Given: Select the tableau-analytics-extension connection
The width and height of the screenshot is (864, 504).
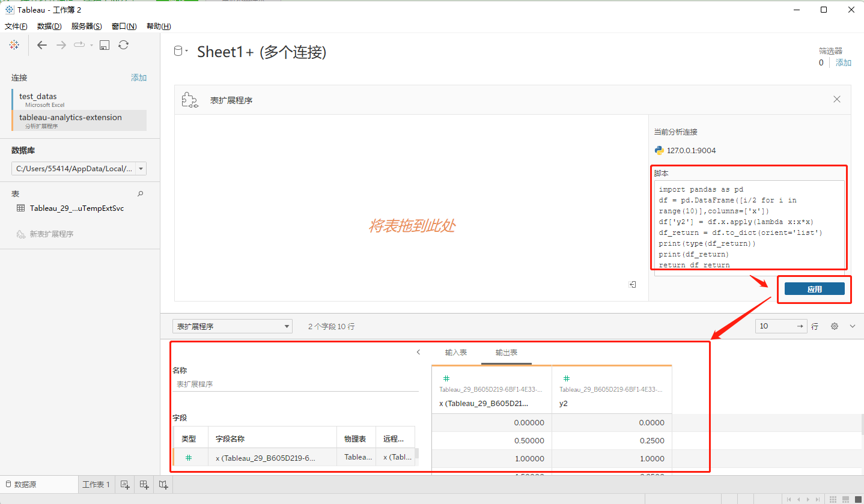Looking at the screenshot, I should pyautogui.click(x=79, y=120).
